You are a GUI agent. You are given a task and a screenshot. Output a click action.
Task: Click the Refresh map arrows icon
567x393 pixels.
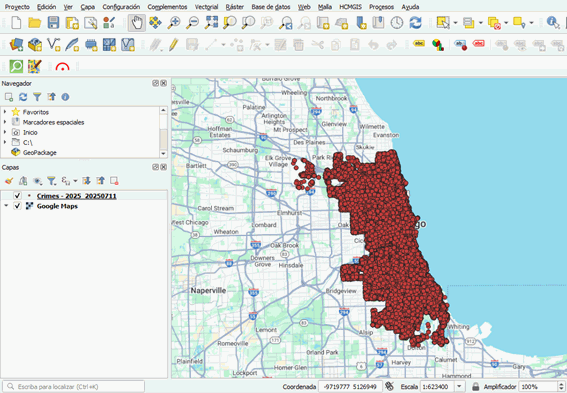415,23
